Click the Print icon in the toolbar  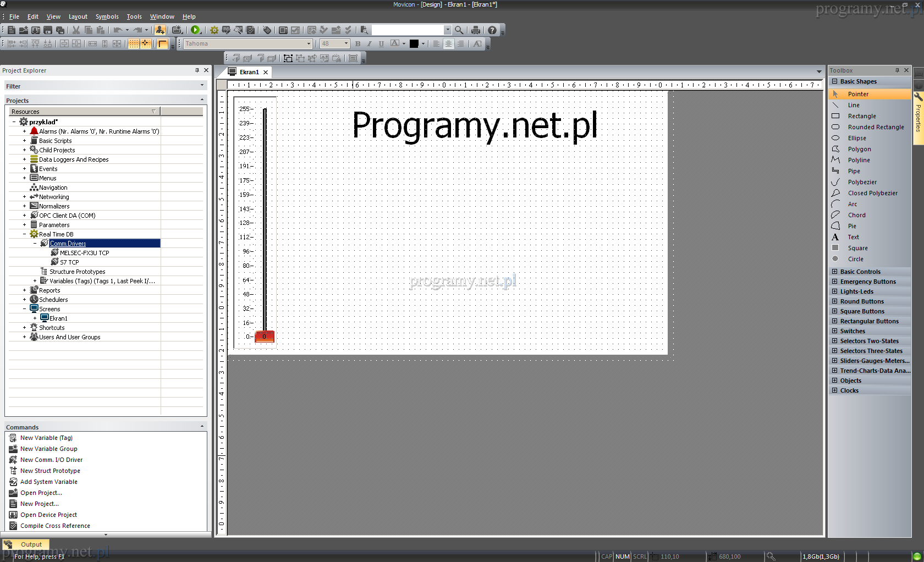click(475, 30)
